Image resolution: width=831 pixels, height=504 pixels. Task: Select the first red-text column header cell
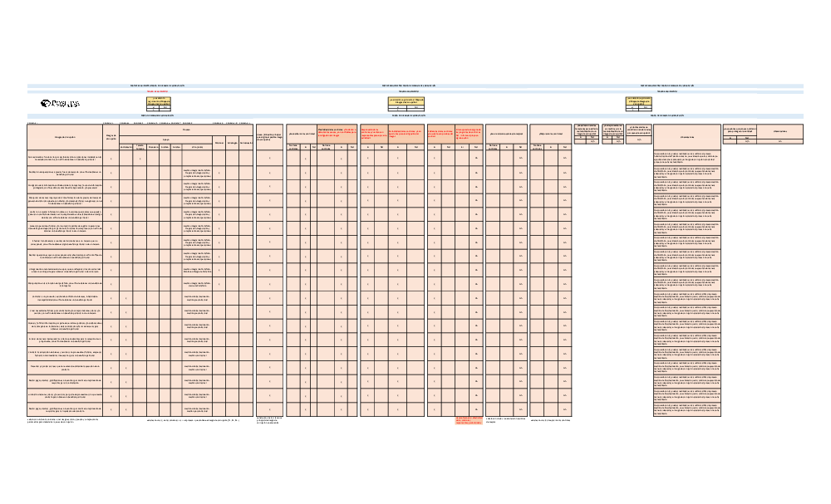click(337, 132)
